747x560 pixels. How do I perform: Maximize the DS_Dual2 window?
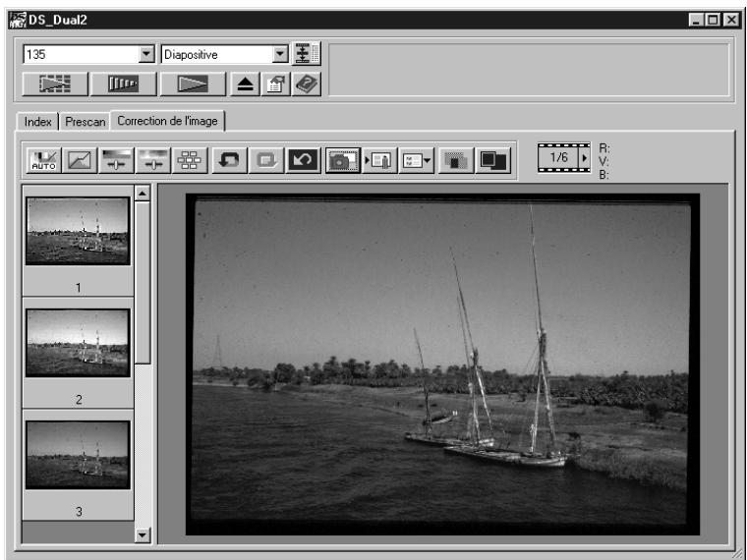(x=714, y=20)
